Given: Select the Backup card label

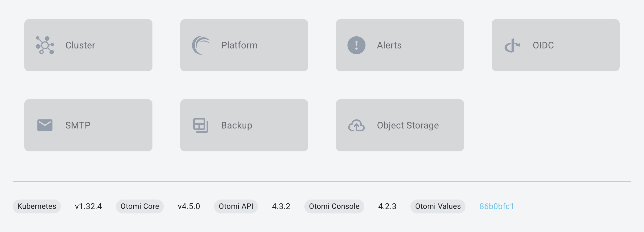Looking at the screenshot, I should [237, 125].
